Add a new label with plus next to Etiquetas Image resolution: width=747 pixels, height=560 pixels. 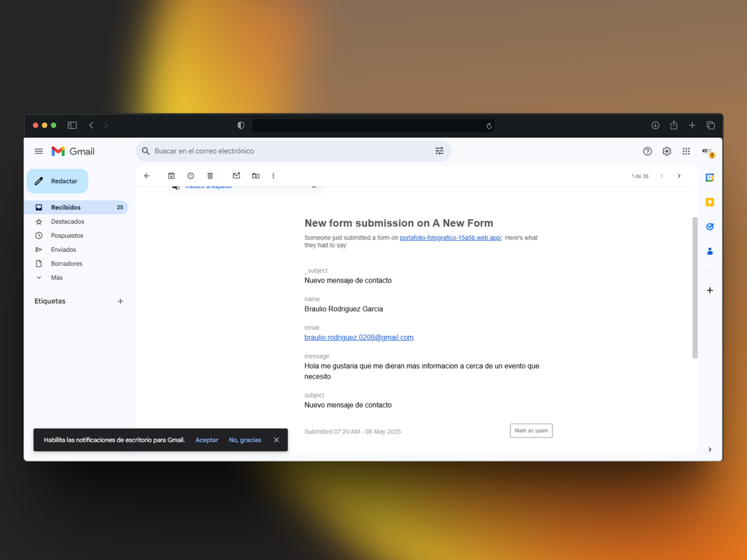[x=120, y=301]
